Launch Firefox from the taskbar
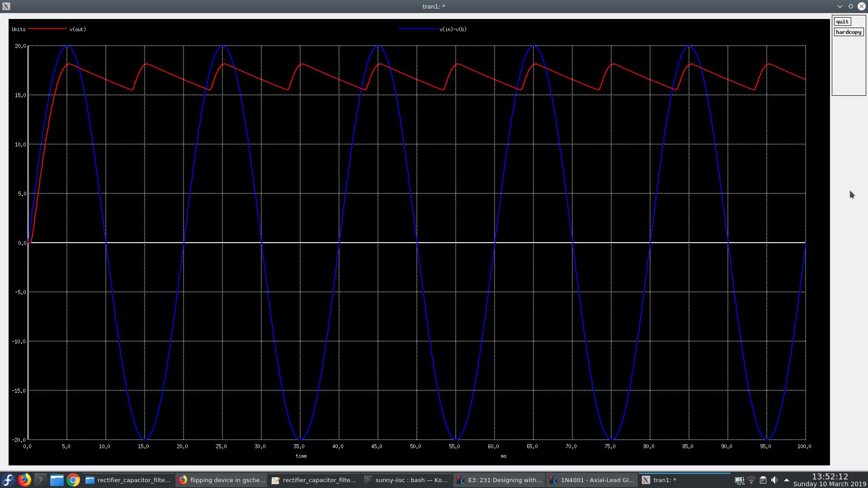The width and height of the screenshot is (868, 488). [24, 480]
